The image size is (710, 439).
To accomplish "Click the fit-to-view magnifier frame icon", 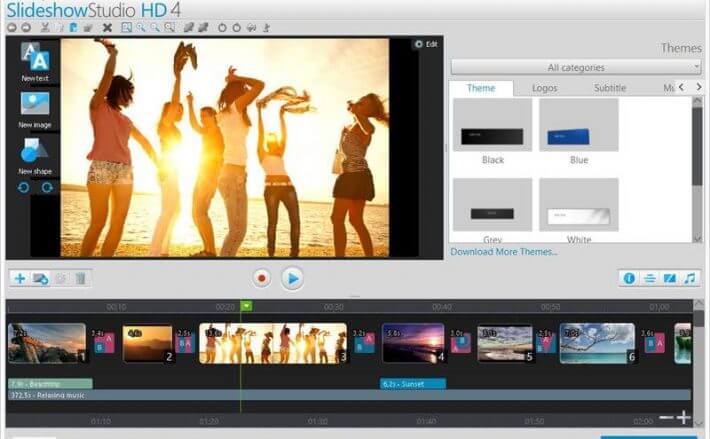I will [x=126, y=28].
